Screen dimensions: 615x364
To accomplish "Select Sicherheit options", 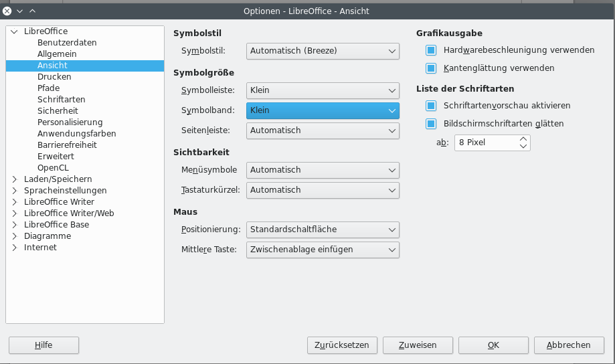I will (x=58, y=110).
